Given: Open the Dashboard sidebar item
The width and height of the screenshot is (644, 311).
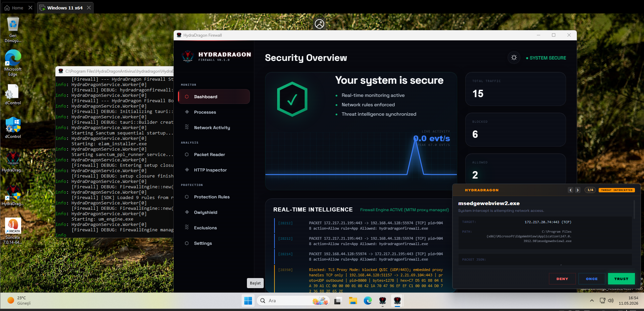Looking at the screenshot, I should point(214,96).
